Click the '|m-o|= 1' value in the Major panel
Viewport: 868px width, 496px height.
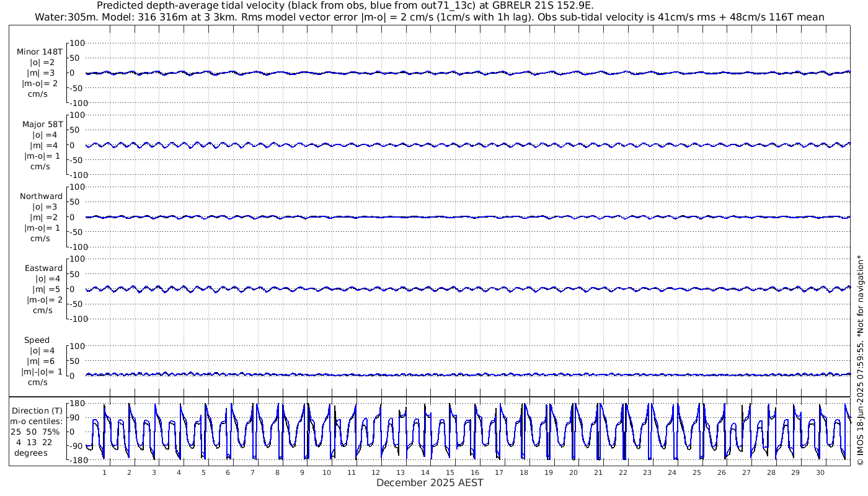pos(42,156)
